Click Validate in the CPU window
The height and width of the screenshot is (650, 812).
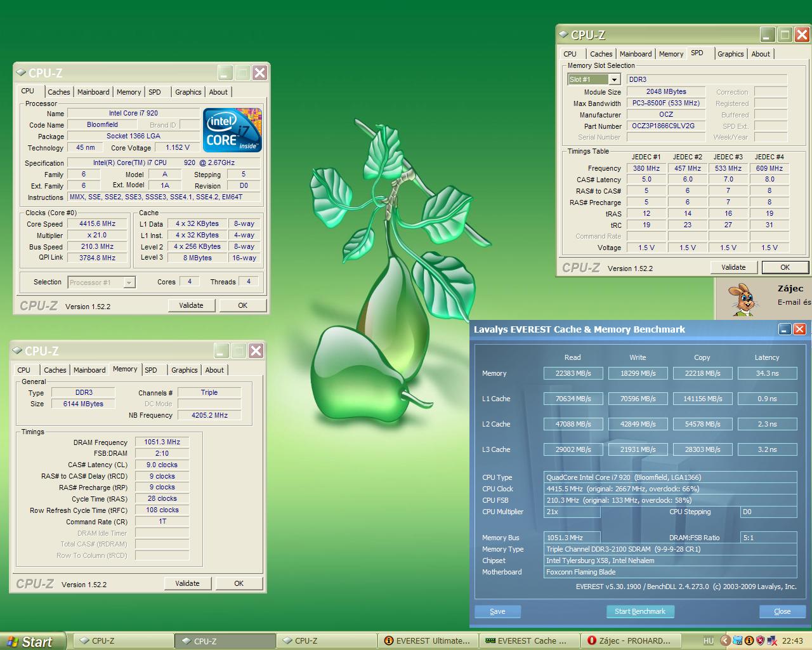point(191,305)
